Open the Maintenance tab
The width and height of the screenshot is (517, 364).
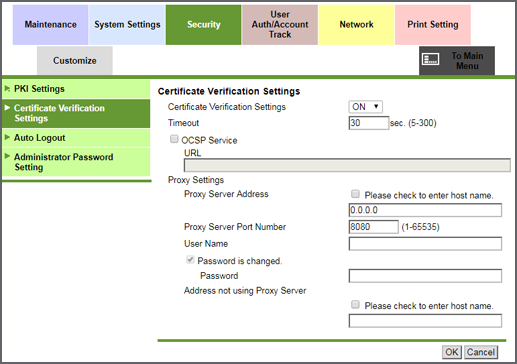50,25
